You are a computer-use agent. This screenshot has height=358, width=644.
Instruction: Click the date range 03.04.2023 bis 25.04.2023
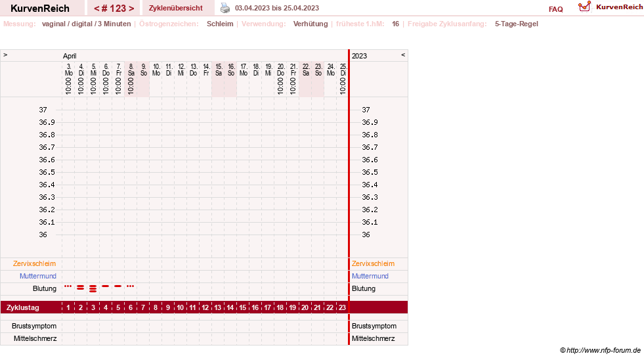277,8
